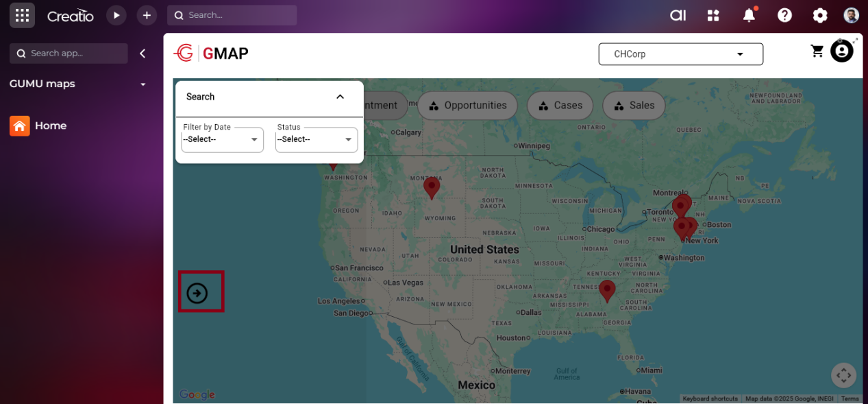Click the 'Mexico' map label

coord(476,385)
